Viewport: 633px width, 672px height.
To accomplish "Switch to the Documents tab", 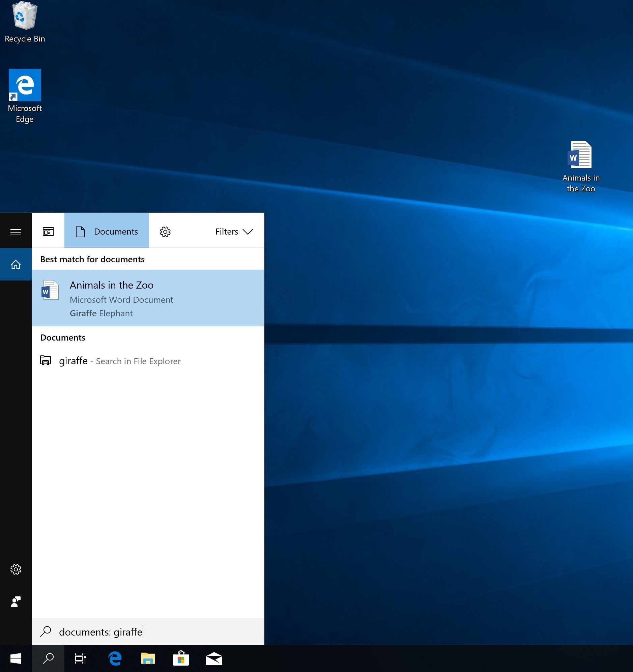I will (x=107, y=231).
